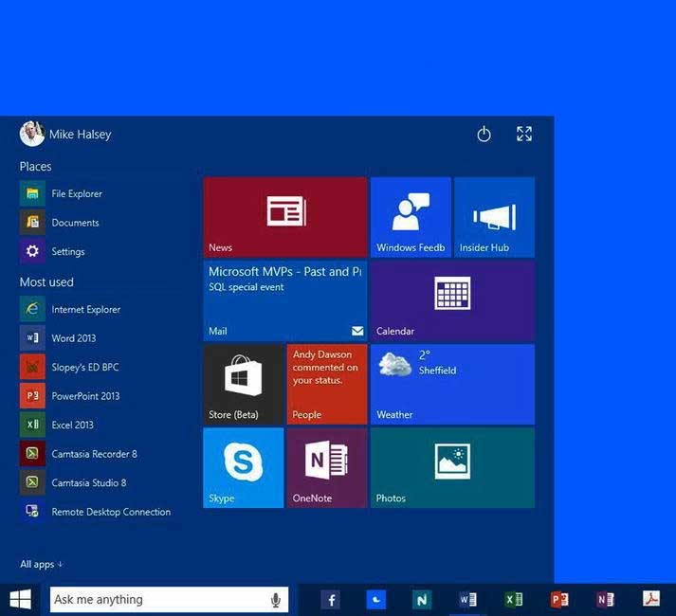Click the Ask me anything search box

(156, 600)
